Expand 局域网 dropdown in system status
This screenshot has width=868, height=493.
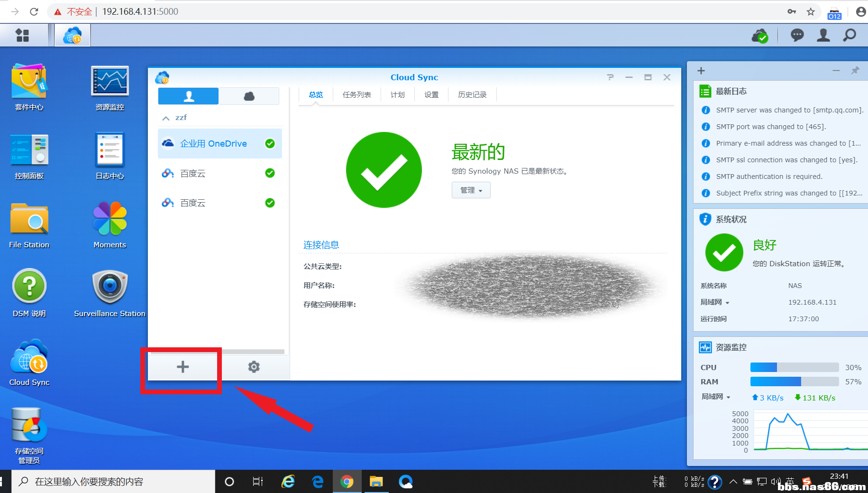(x=715, y=302)
